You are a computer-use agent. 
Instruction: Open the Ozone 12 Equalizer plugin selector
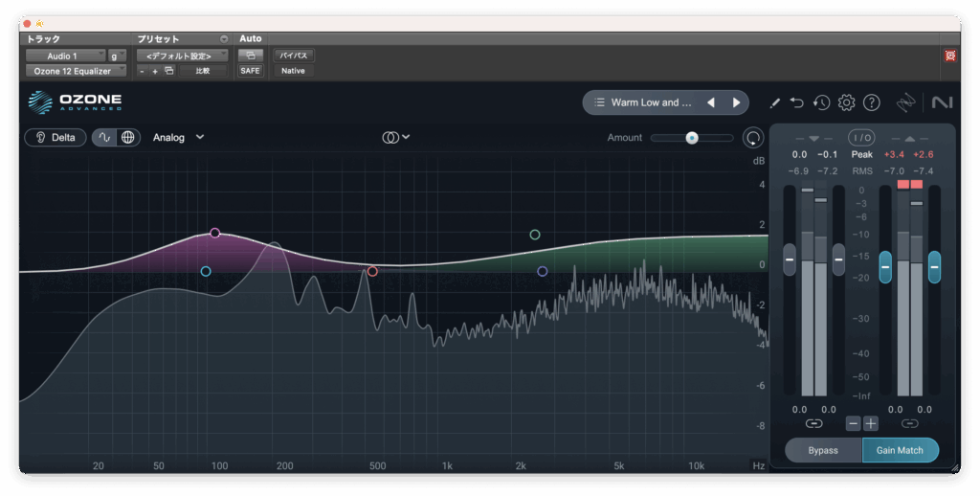(75, 71)
